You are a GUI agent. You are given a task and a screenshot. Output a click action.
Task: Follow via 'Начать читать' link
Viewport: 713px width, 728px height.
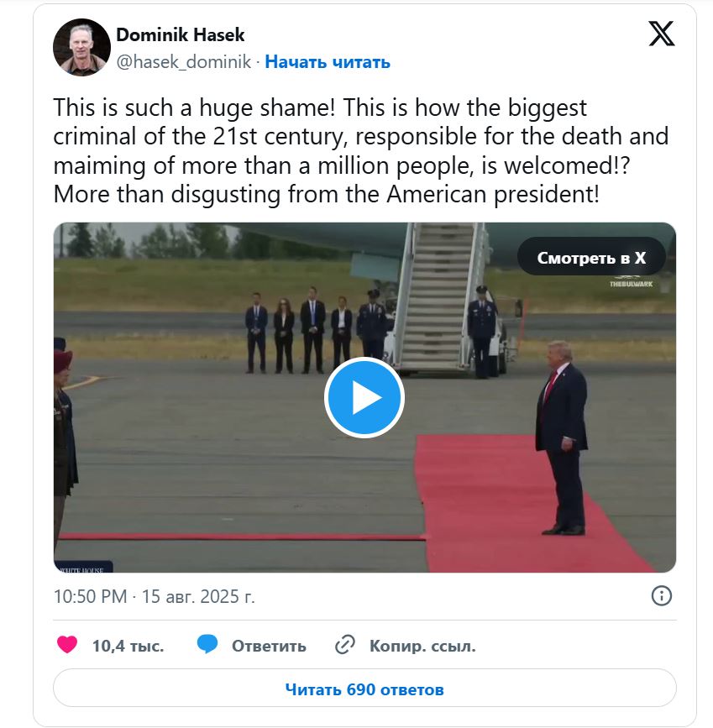328,62
